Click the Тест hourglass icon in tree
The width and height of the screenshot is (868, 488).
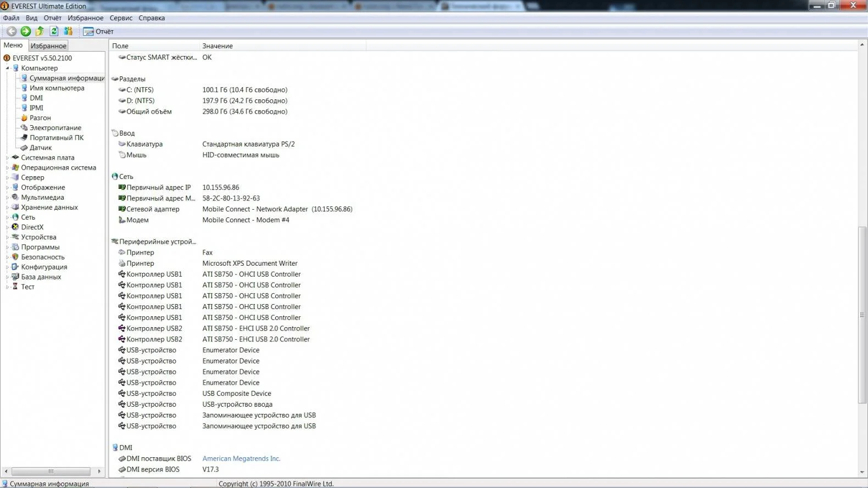pos(15,287)
